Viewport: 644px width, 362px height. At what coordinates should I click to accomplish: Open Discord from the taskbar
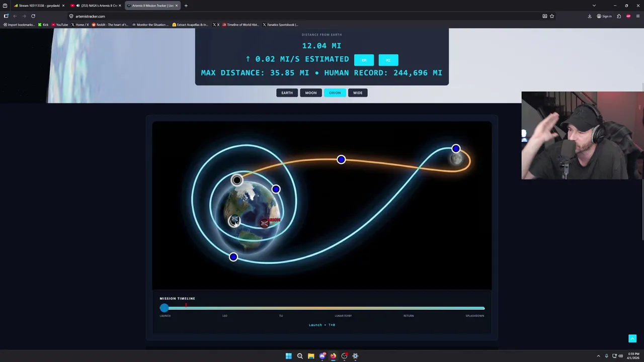[322, 356]
